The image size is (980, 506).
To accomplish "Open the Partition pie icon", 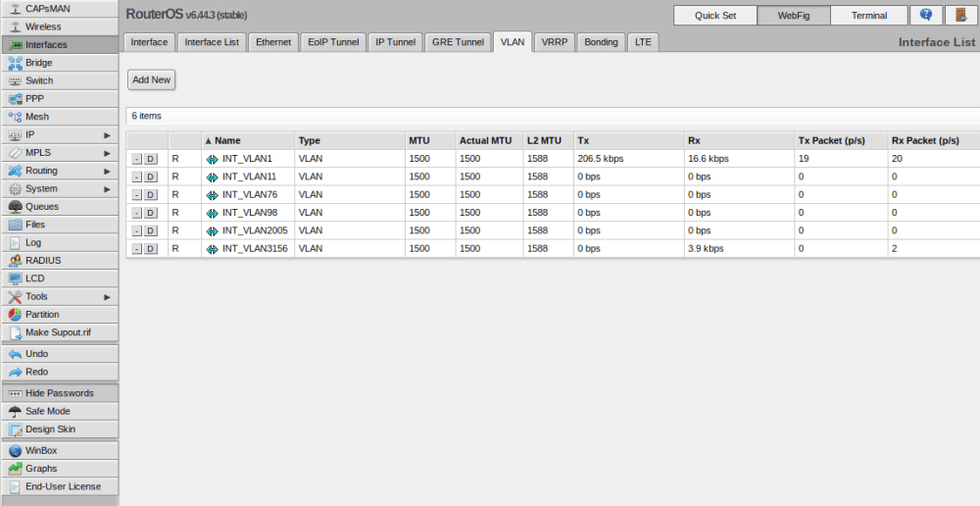I will pos(16,315).
